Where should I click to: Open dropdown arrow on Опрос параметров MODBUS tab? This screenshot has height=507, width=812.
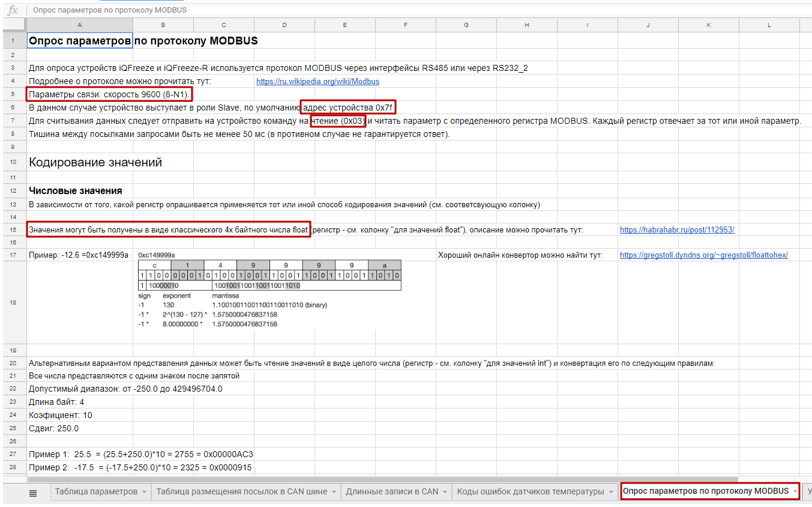796,492
